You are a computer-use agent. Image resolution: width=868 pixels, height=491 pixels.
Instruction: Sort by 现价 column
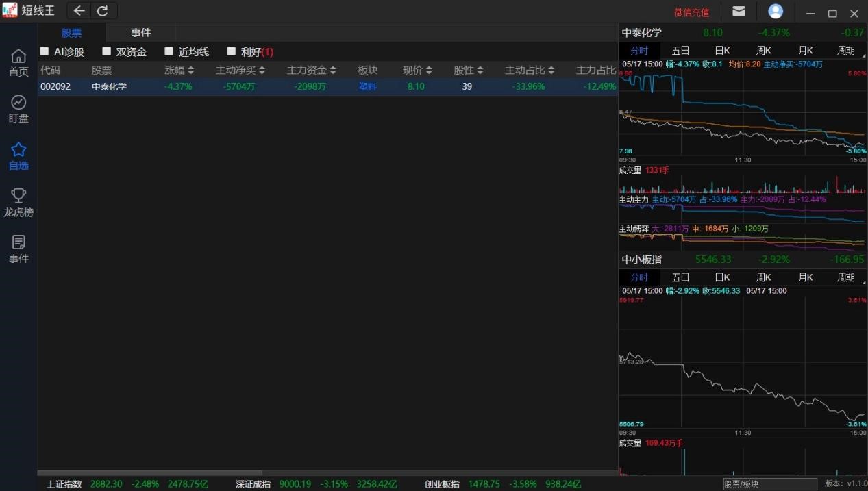click(x=418, y=70)
